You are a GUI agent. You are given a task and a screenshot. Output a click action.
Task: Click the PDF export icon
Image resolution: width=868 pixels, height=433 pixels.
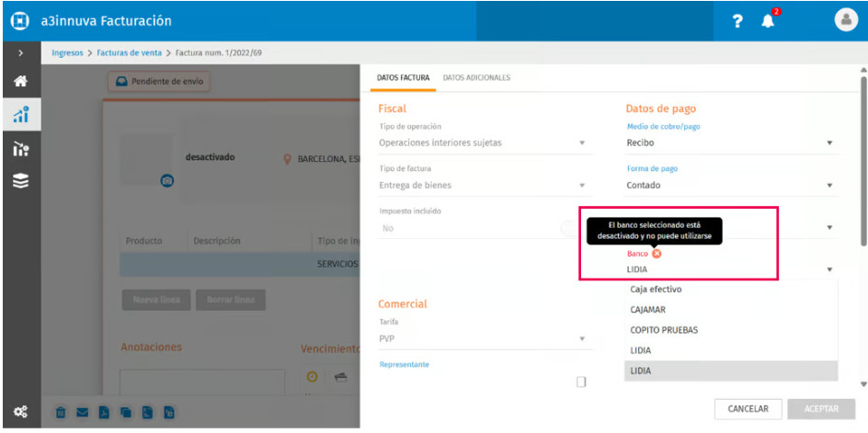point(104,412)
